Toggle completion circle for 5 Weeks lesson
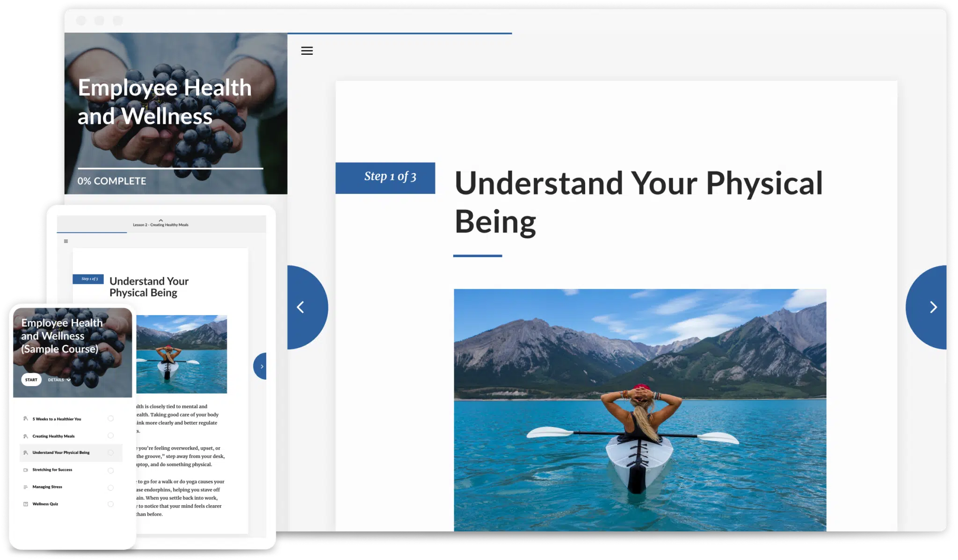This screenshot has width=958, height=560. [111, 418]
